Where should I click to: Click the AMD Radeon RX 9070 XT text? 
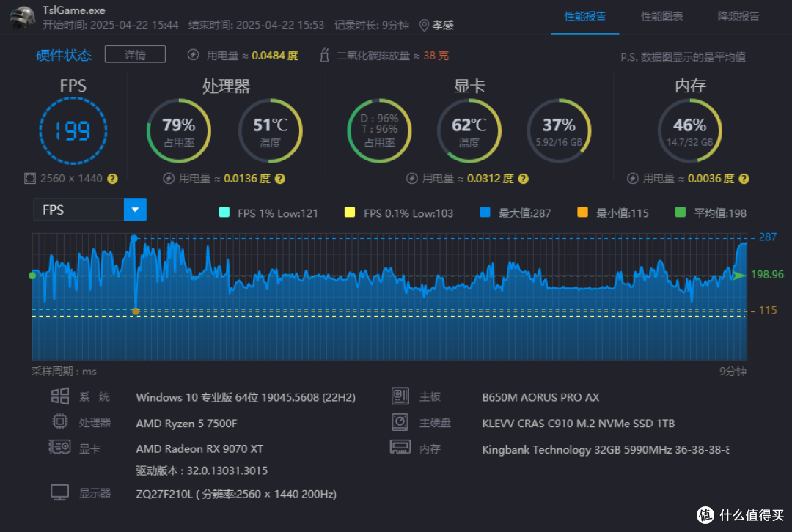pos(199,448)
